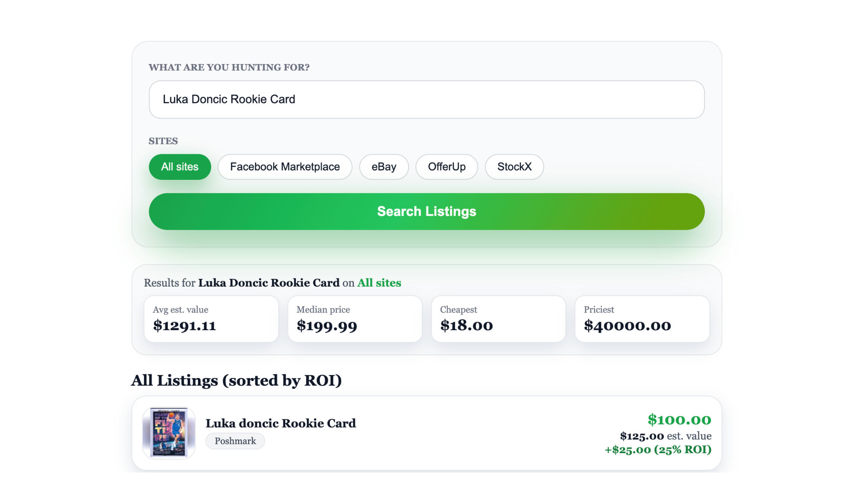Select the All sites filter chip
The image size is (855, 504).
click(180, 167)
